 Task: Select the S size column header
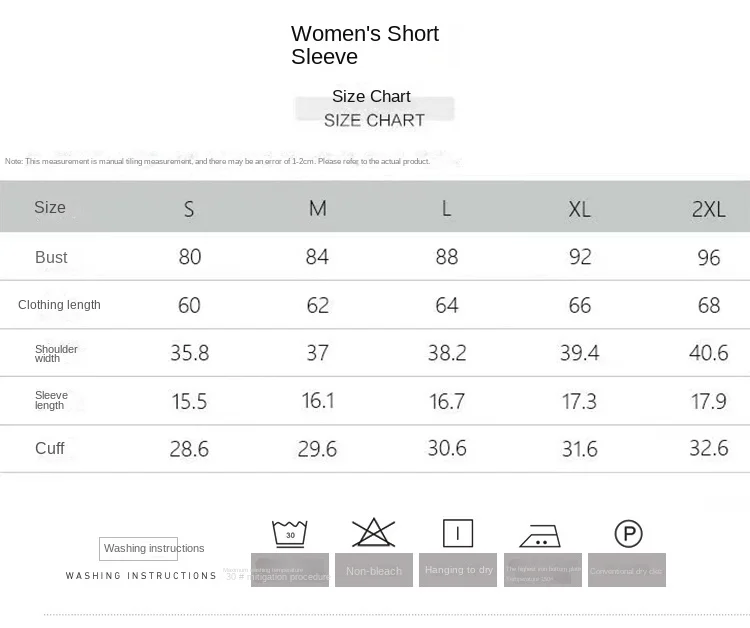coord(189,208)
